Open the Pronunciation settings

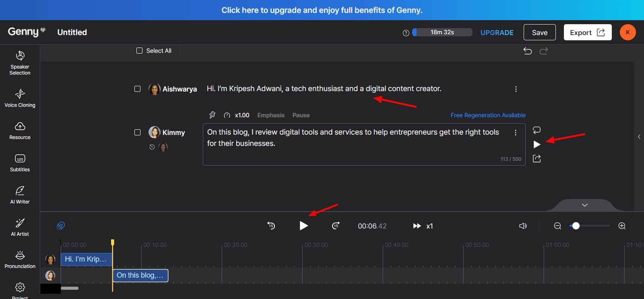[20, 260]
